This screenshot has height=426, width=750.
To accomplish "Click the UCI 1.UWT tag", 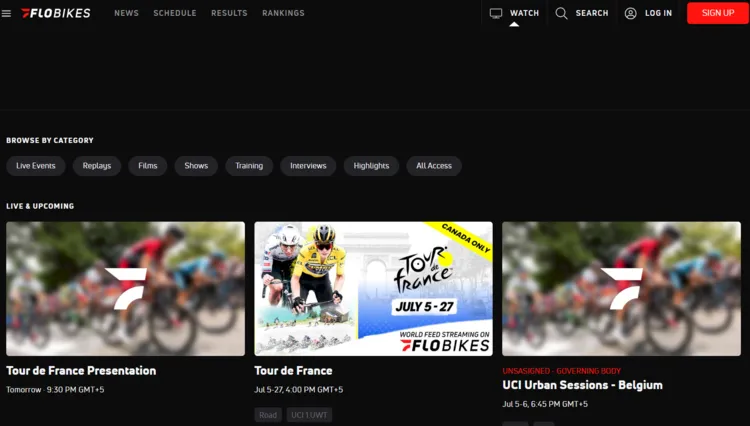I will point(309,415).
